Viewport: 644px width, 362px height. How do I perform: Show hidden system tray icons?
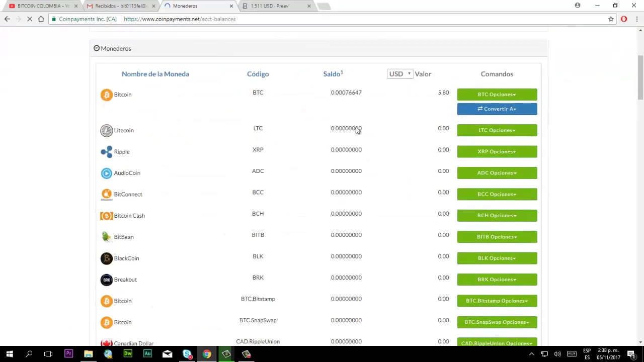coord(531,354)
